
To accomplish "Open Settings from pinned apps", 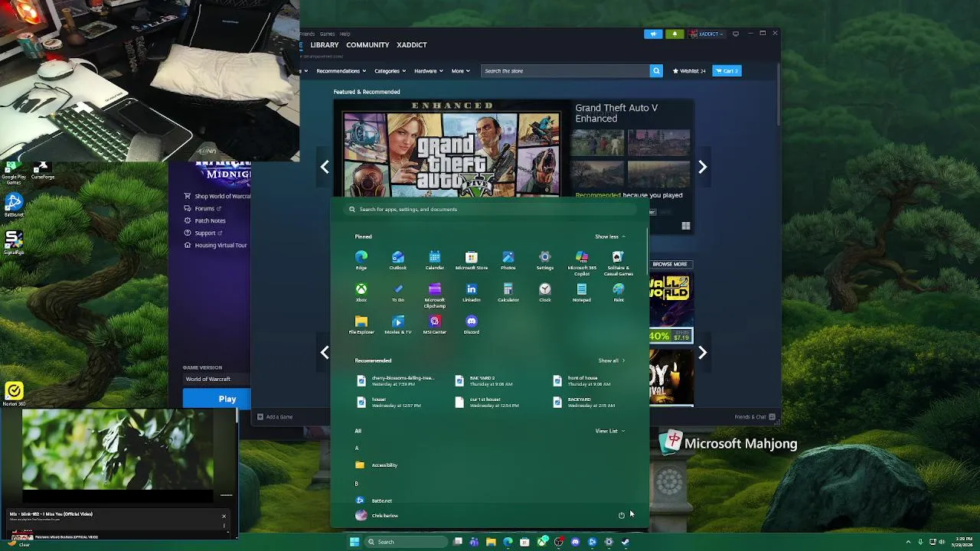I will pyautogui.click(x=545, y=259).
